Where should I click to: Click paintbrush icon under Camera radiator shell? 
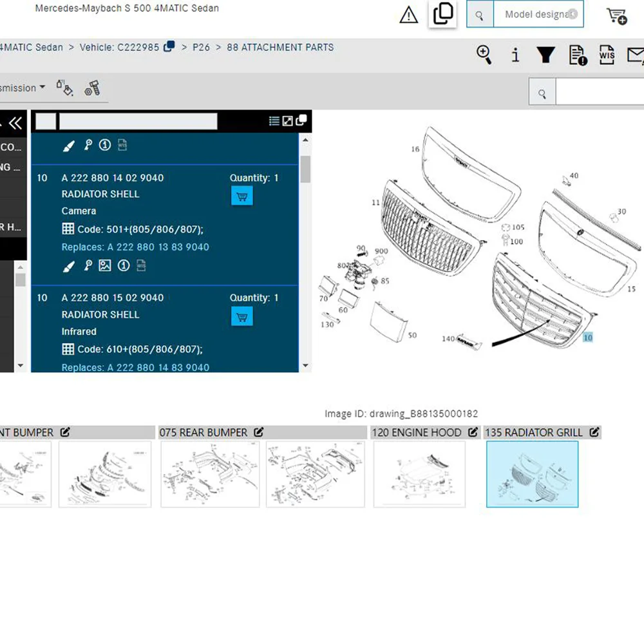[69, 266]
